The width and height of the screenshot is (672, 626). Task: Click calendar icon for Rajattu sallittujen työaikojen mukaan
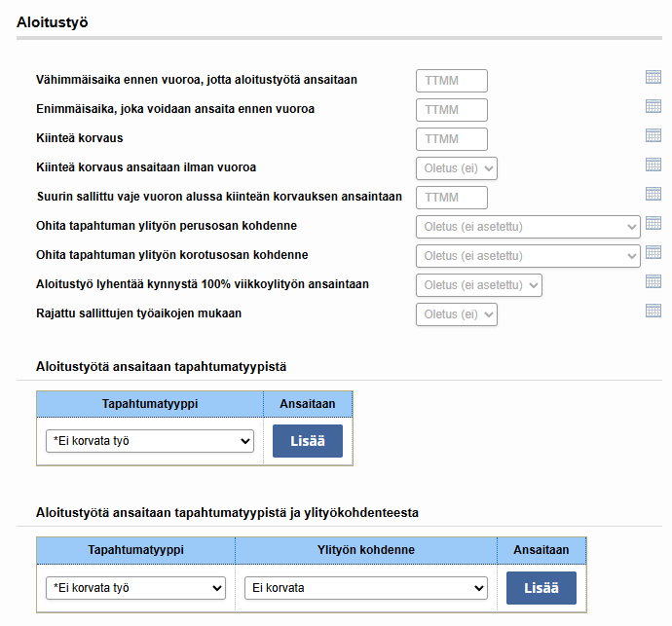point(653,311)
